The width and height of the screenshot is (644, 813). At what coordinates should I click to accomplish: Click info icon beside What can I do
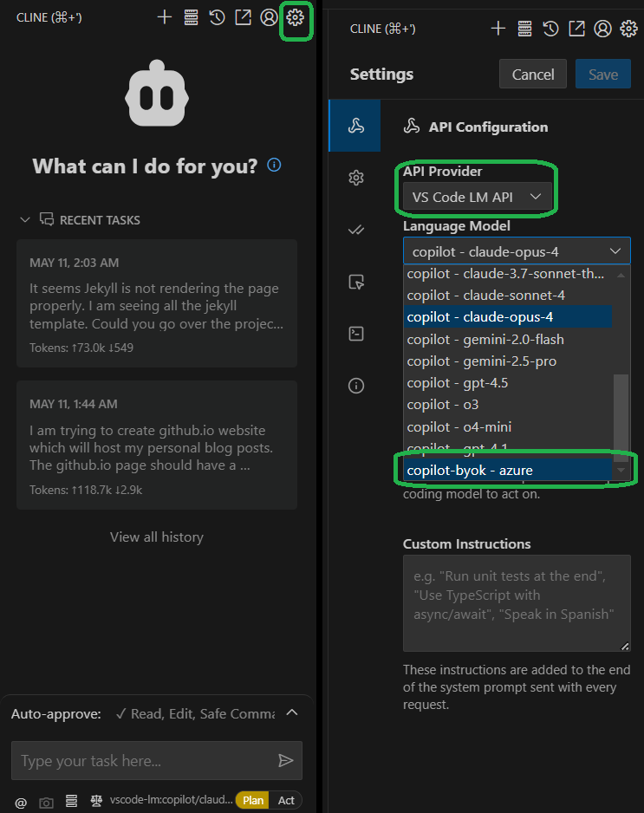click(274, 165)
